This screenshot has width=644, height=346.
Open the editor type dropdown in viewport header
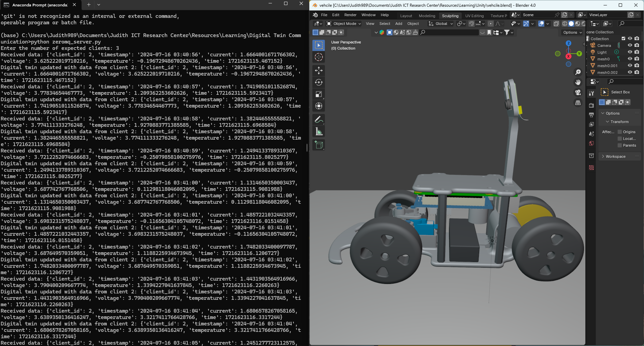318,24
